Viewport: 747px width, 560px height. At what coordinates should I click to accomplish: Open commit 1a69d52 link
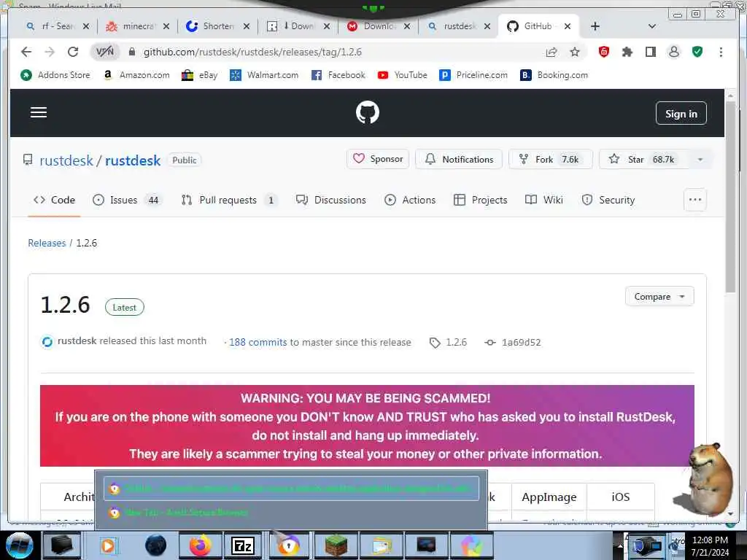[x=513, y=343]
